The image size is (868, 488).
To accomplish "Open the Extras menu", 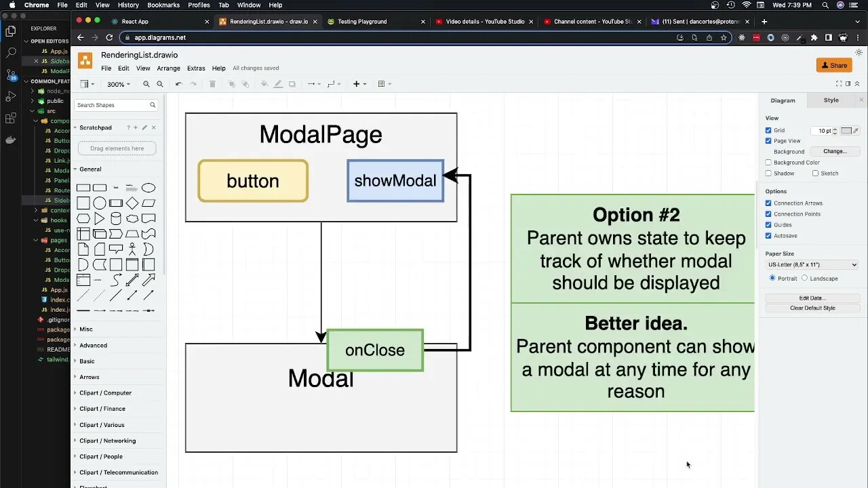I will coord(196,68).
